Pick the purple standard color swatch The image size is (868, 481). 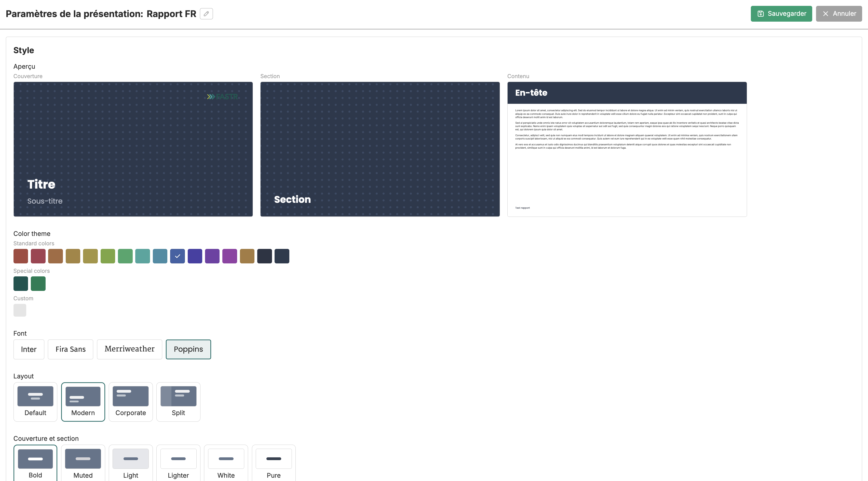point(212,256)
